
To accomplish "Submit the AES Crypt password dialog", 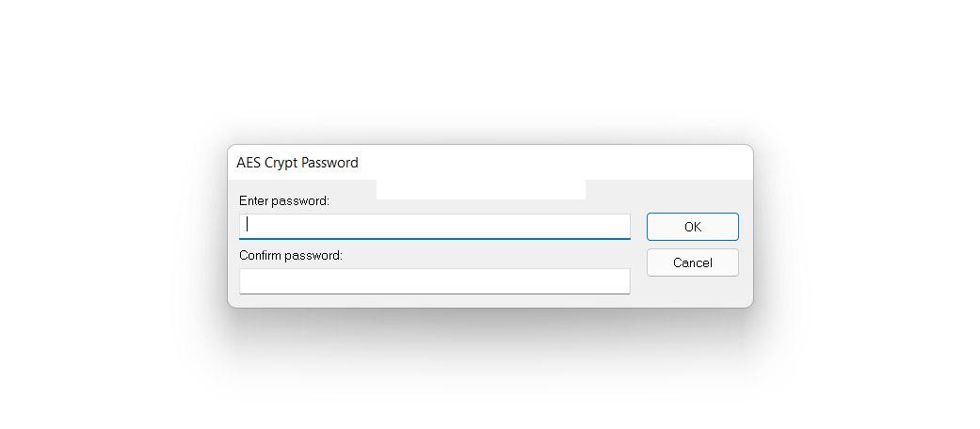I will coord(692,227).
